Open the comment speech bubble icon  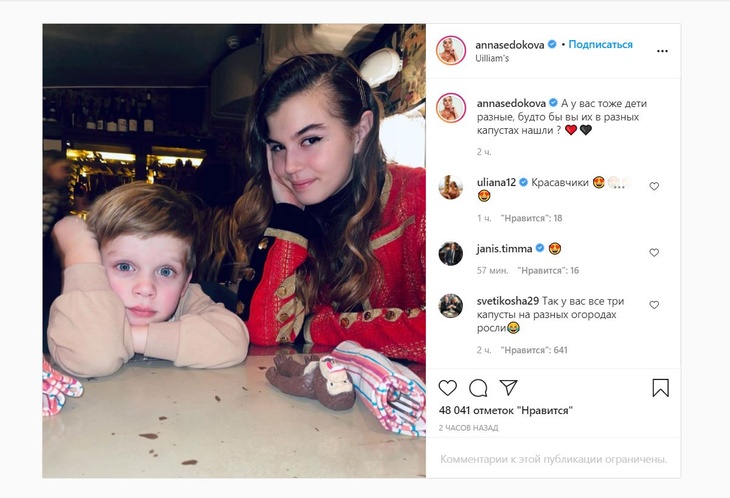pos(478,388)
